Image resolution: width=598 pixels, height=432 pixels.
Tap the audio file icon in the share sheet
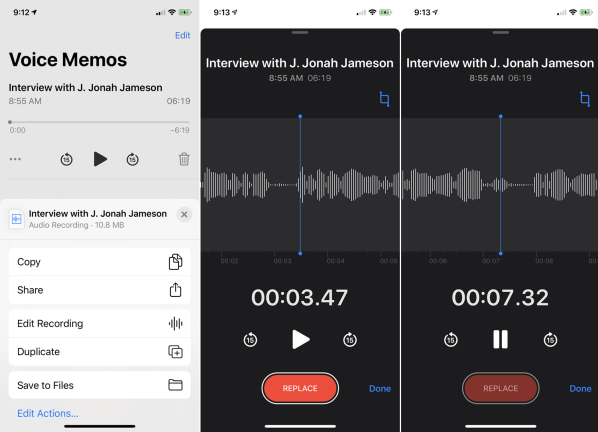[x=16, y=219]
